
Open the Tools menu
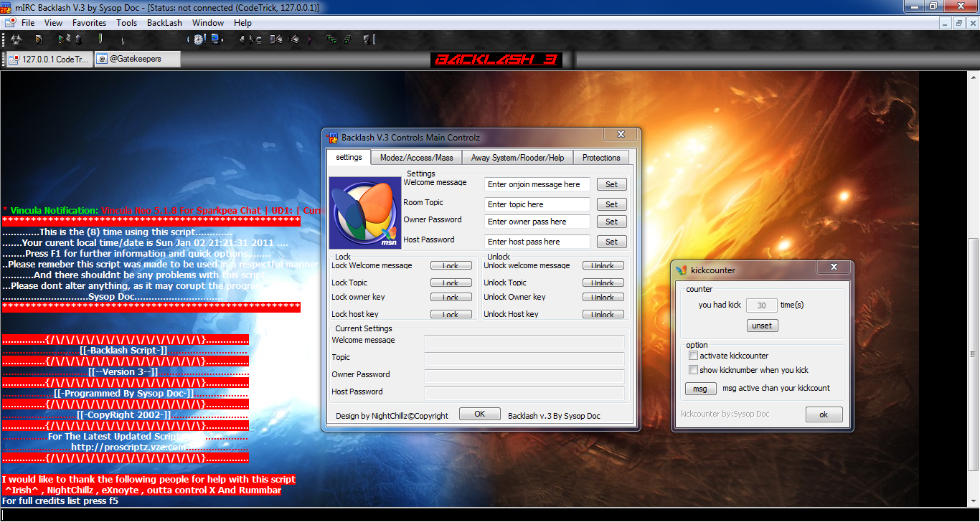[x=127, y=23]
